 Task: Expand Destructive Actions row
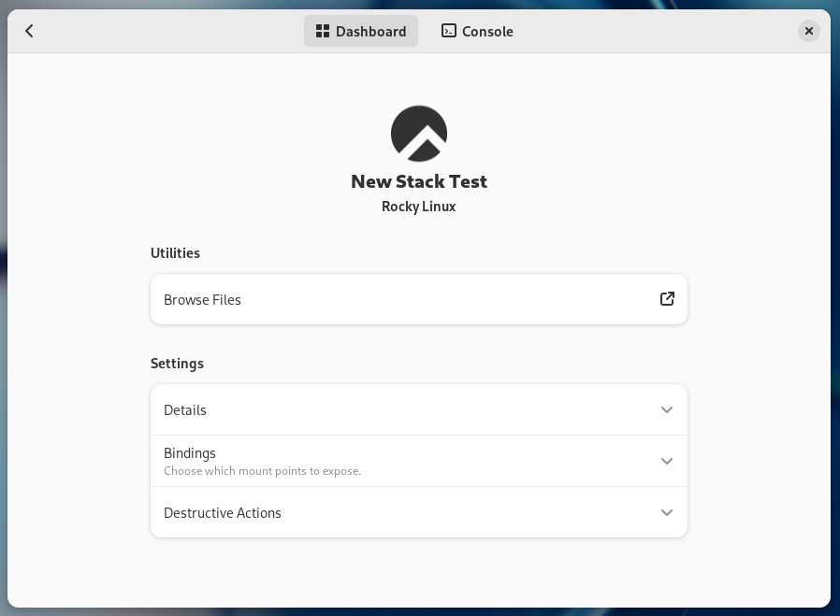pyautogui.click(x=419, y=512)
